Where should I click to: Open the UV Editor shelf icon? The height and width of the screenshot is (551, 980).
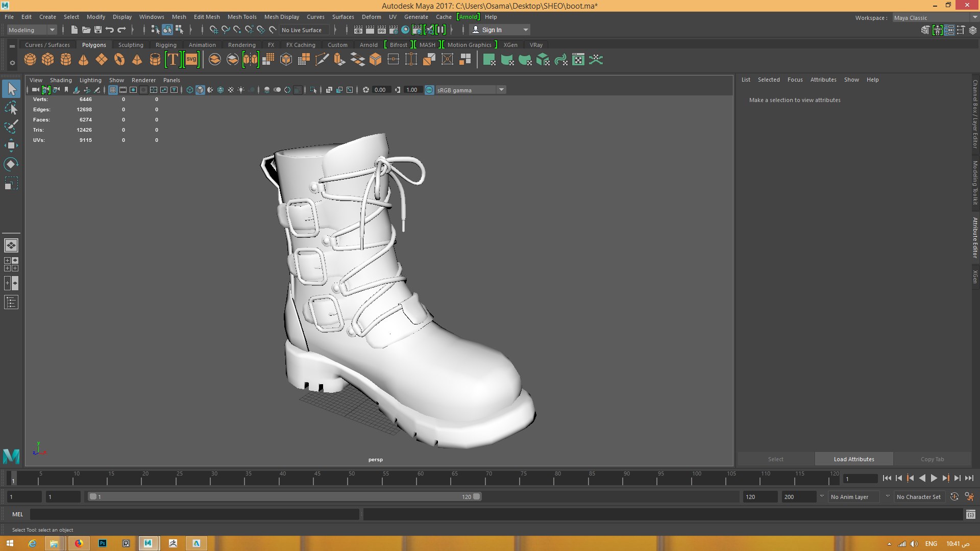(578, 60)
